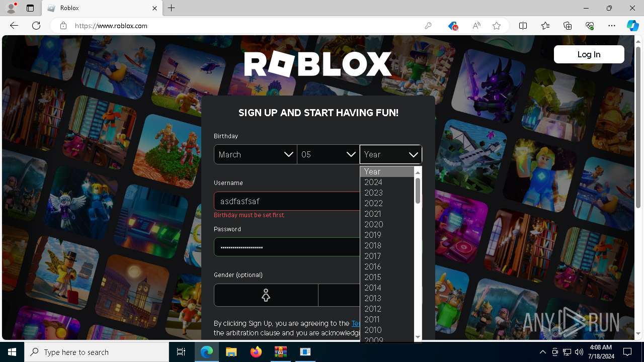644x362 pixels.
Task: Select the Roblox browser tab
Action: click(x=102, y=8)
